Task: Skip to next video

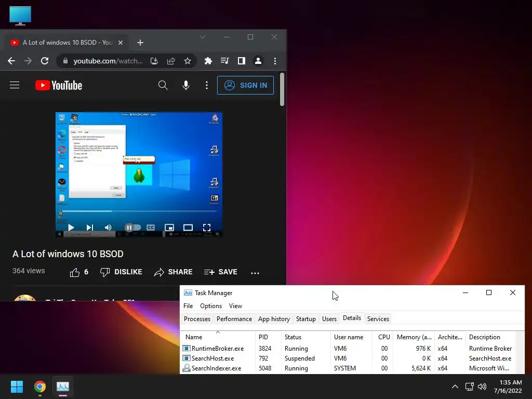Action: pyautogui.click(x=89, y=228)
